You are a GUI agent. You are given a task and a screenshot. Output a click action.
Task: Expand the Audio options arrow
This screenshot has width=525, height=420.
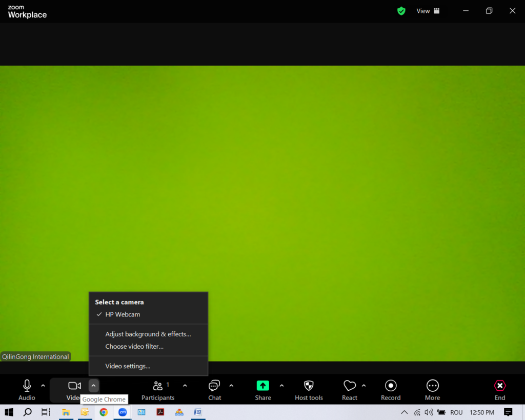click(43, 386)
